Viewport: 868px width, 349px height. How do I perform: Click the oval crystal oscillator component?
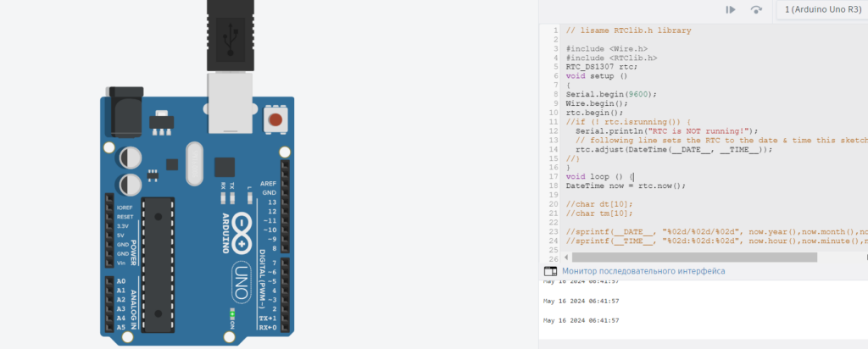coord(195,163)
